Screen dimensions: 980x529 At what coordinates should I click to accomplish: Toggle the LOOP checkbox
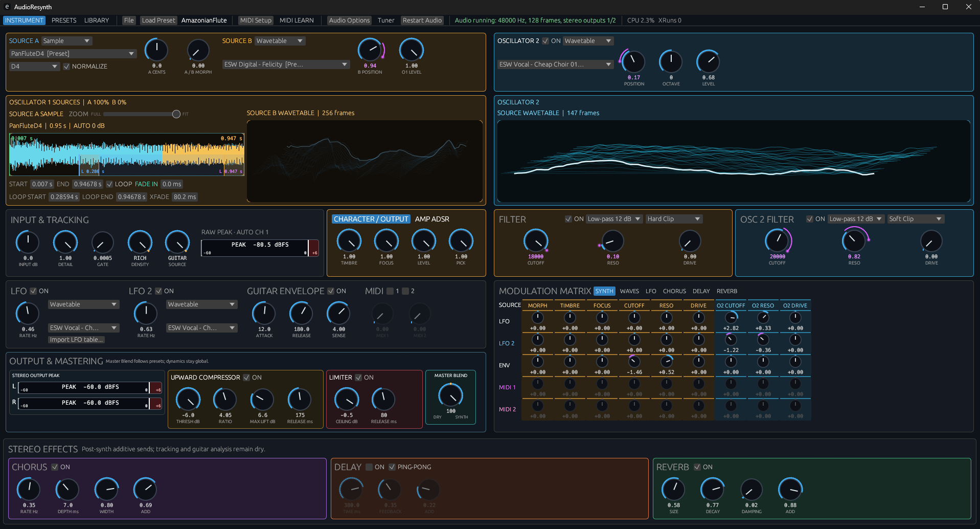point(109,184)
